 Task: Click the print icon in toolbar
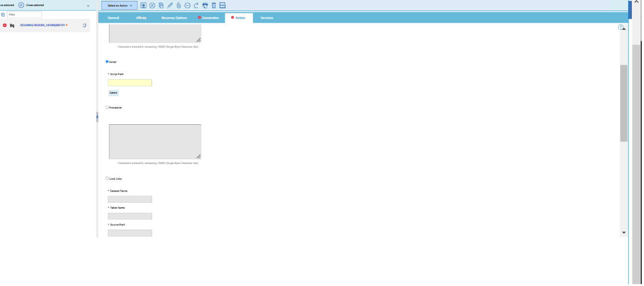click(205, 6)
